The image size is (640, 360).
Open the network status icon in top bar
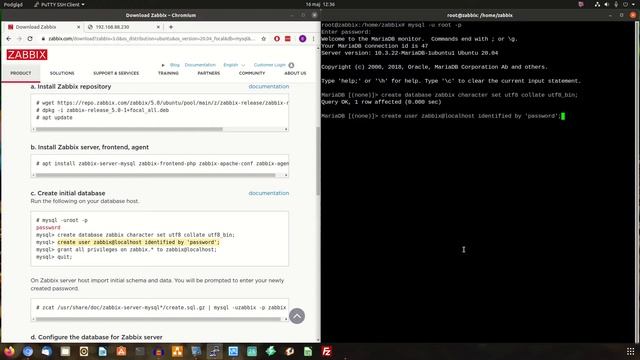click(x=597, y=4)
